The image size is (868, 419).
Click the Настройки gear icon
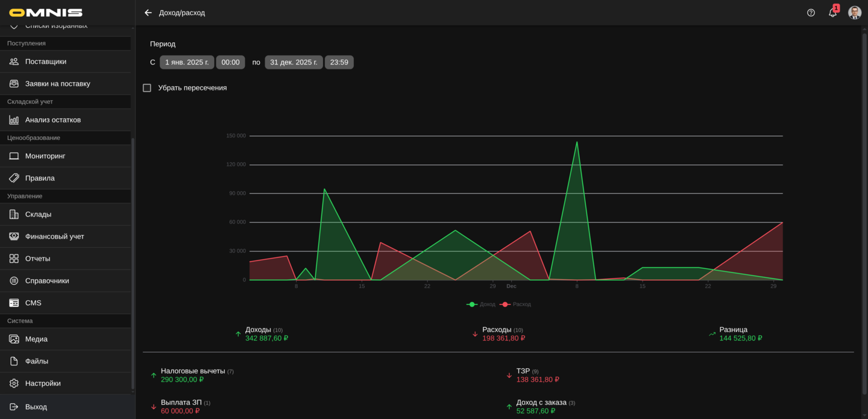(x=14, y=383)
